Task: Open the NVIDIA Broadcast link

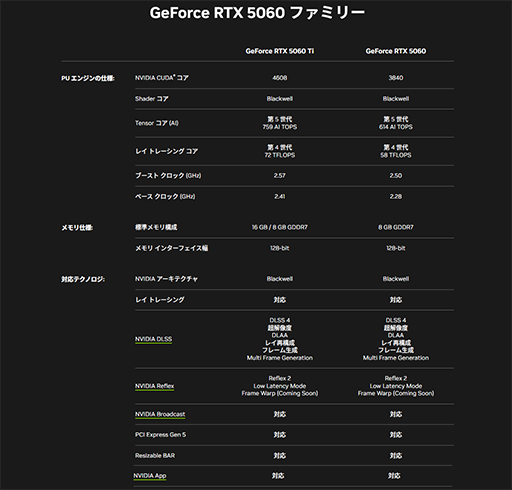Action: (160, 414)
